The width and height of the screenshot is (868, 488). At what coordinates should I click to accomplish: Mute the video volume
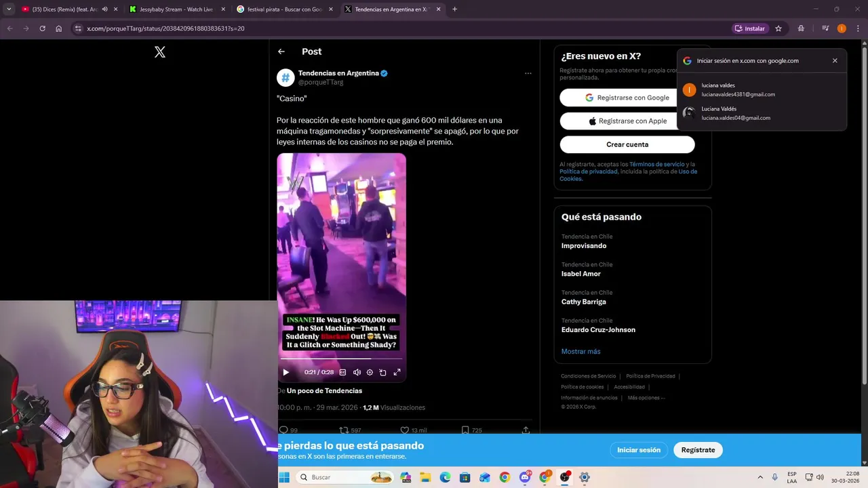pyautogui.click(x=357, y=372)
